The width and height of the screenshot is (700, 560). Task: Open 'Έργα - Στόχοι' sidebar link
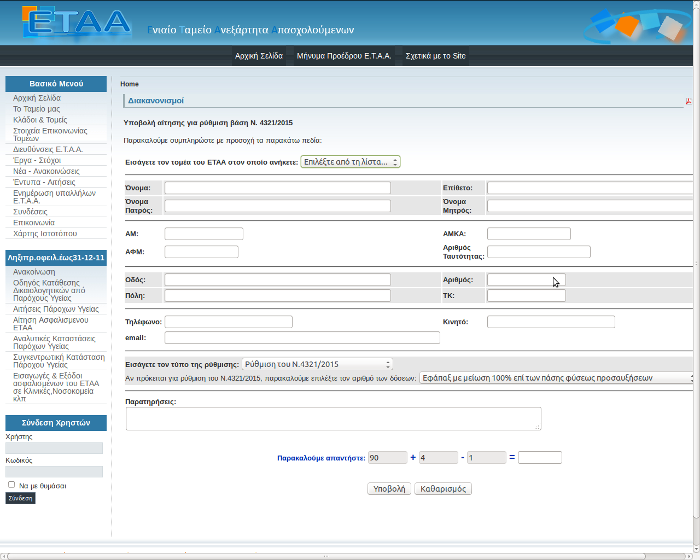pos(37,160)
